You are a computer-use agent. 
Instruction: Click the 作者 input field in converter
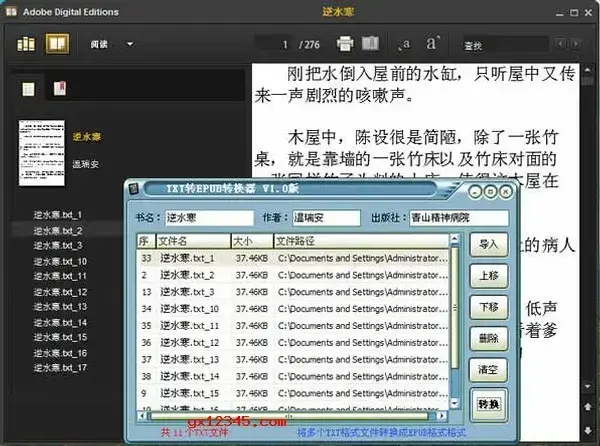tap(326, 218)
